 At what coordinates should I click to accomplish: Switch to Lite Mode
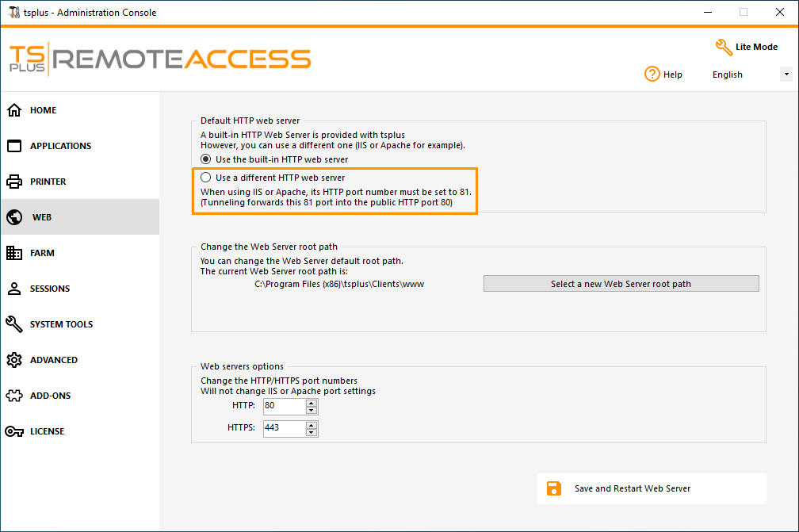point(747,47)
